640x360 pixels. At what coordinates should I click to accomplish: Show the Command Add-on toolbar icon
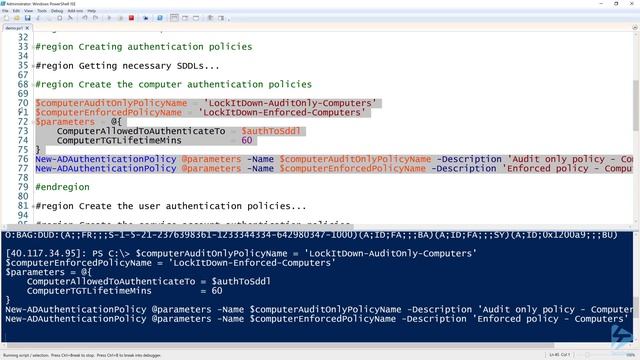(221, 18)
